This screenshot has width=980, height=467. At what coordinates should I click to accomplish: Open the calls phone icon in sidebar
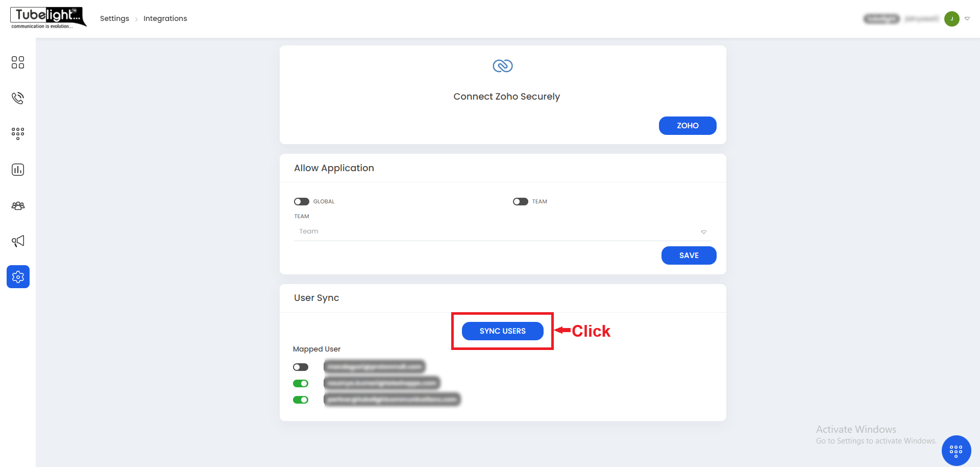[18, 98]
